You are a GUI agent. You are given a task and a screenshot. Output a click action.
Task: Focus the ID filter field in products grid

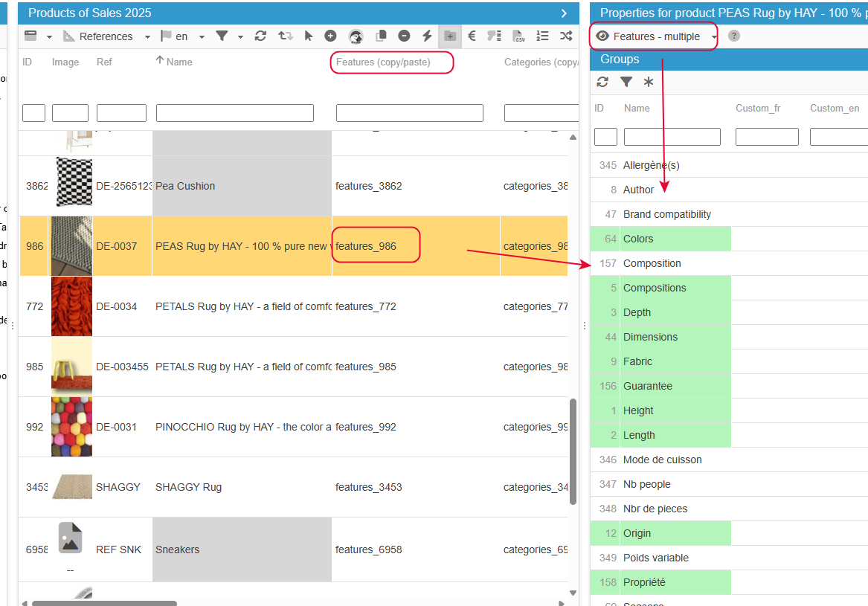[33, 113]
